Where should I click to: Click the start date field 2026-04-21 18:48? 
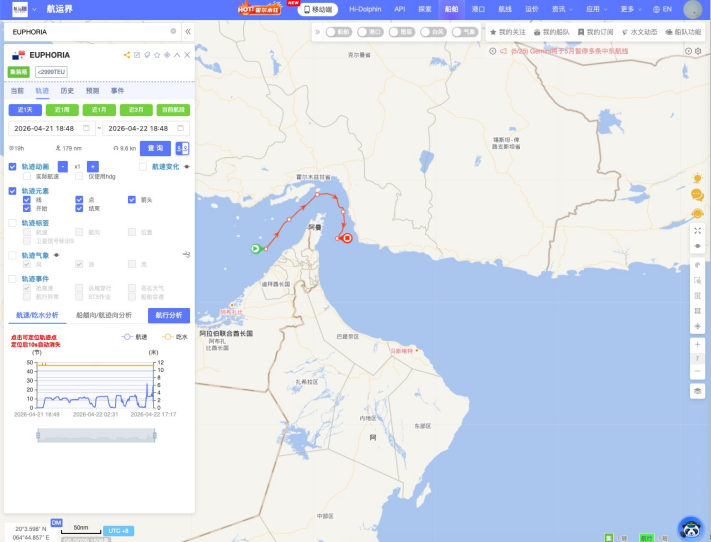[50, 128]
